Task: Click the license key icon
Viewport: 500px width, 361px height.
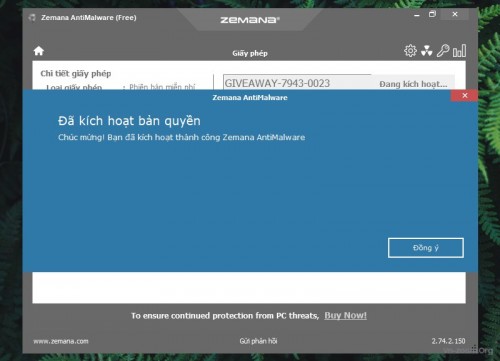Action: (x=443, y=51)
